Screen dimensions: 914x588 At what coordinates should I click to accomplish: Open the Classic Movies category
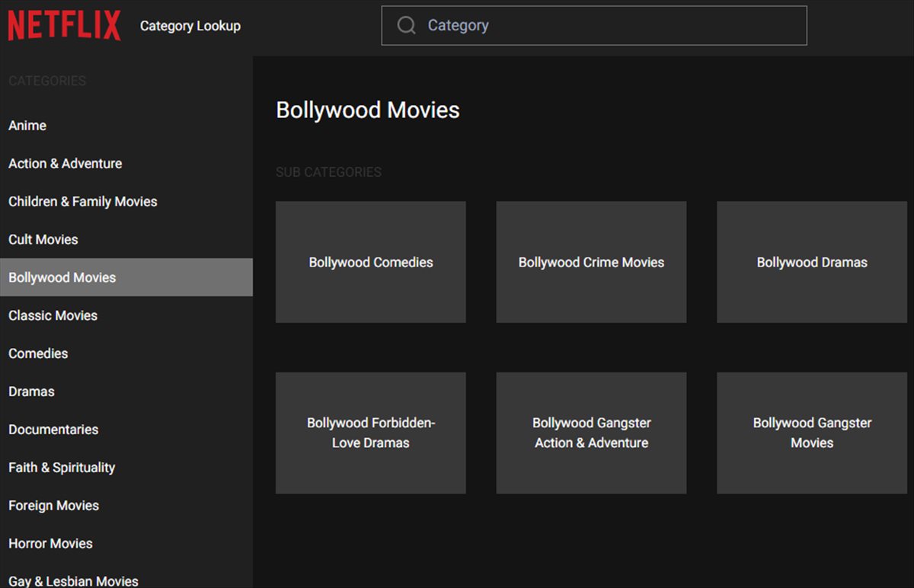tap(53, 315)
